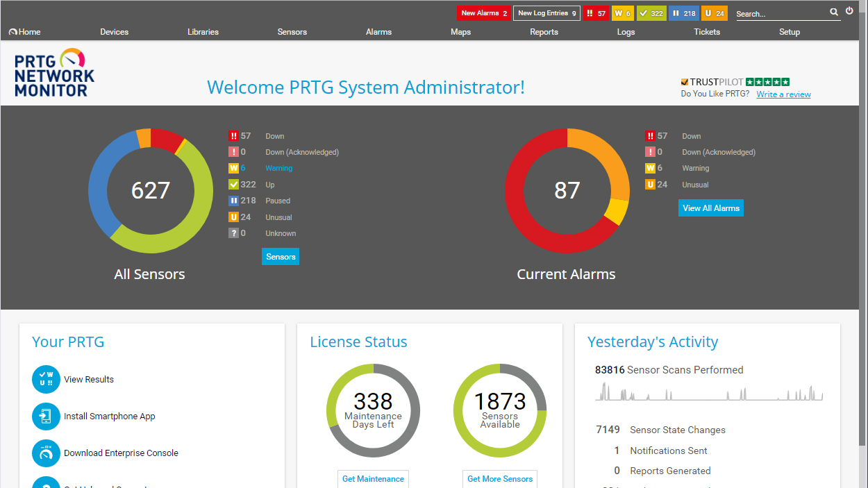
Task: Click the Notifications Sent entry
Action: 660,451
